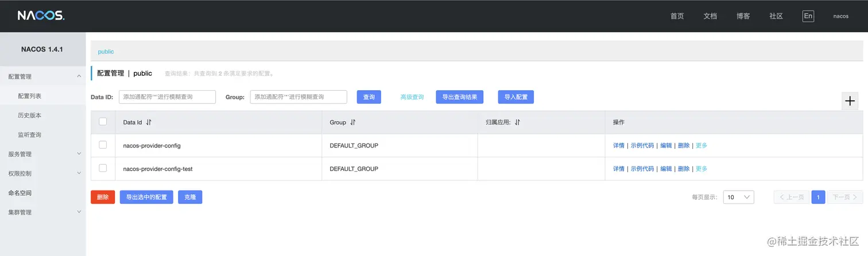This screenshot has height=256, width=868.
Task: Open 社区 in top navigation
Action: pyautogui.click(x=776, y=16)
